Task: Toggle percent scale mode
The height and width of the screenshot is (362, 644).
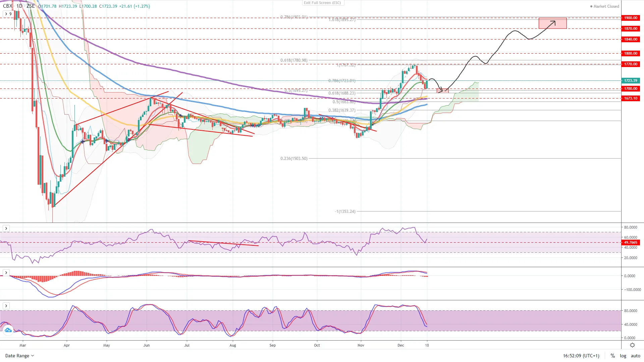Action: coord(612,356)
